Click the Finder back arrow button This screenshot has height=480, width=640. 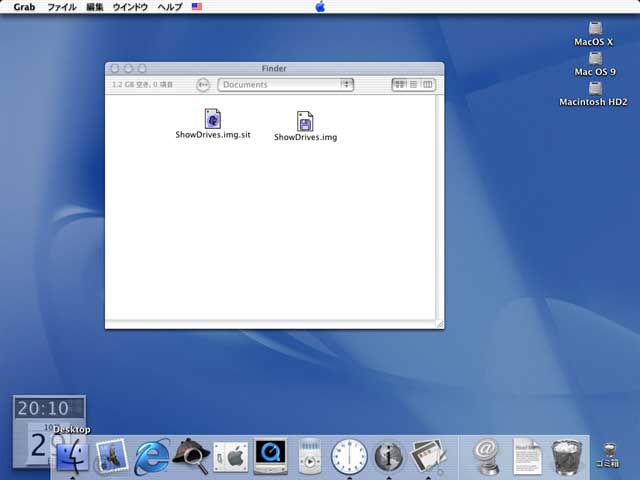[x=204, y=85]
